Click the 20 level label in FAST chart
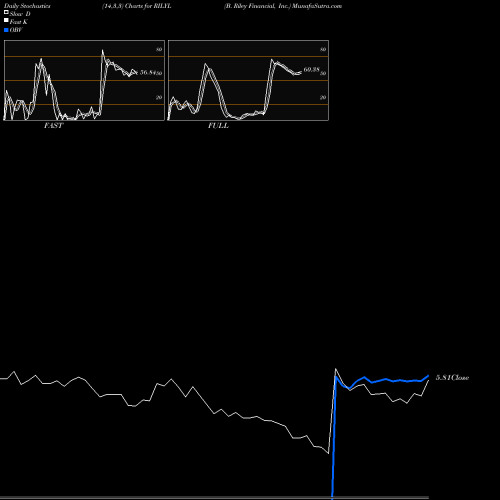The height and width of the screenshot is (500, 500). coord(159,97)
